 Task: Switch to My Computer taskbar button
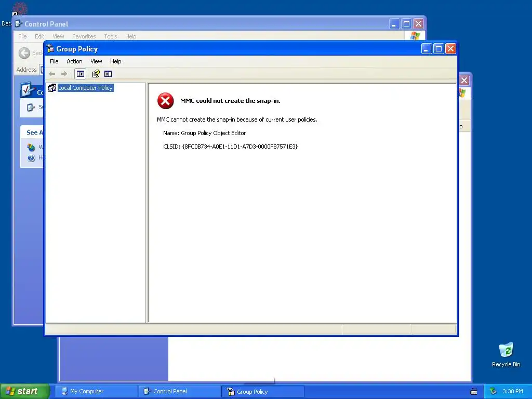(96, 392)
